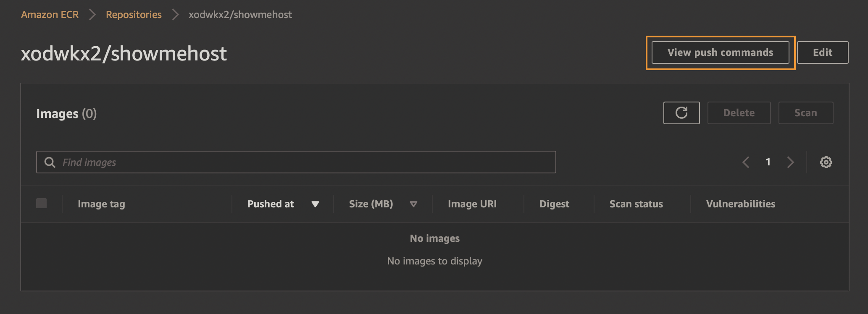
Task: Open View push commands
Action: [x=721, y=52]
